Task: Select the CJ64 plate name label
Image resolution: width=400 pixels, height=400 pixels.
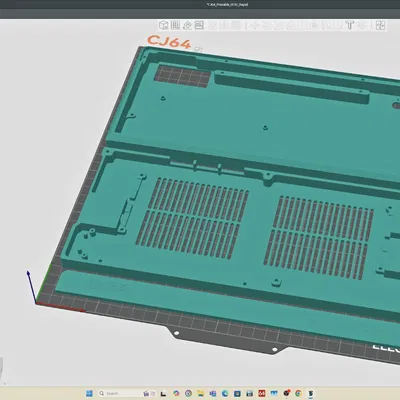Action: pyautogui.click(x=169, y=42)
